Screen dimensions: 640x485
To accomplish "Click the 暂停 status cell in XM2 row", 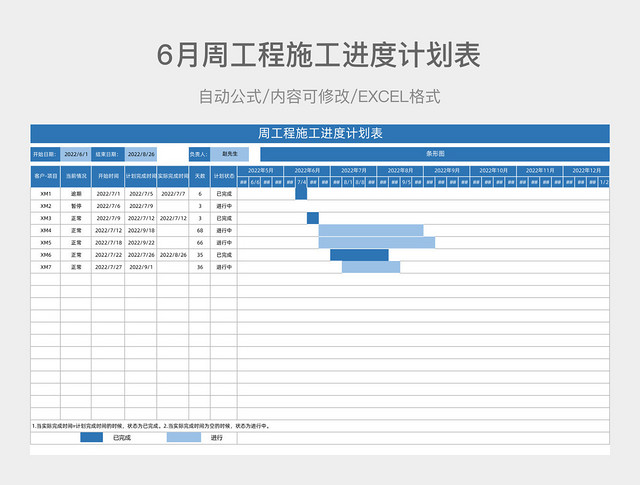I will 76,206.
